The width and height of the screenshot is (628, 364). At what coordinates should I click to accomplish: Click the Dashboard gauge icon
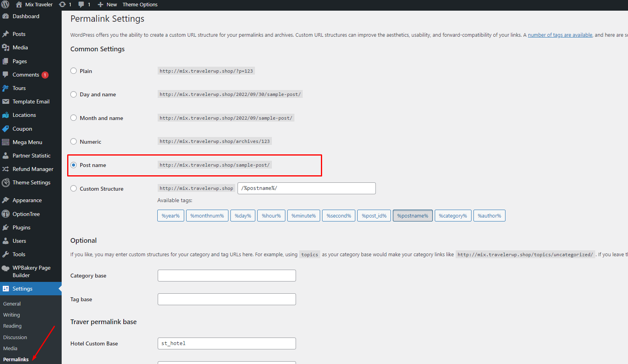(6, 16)
